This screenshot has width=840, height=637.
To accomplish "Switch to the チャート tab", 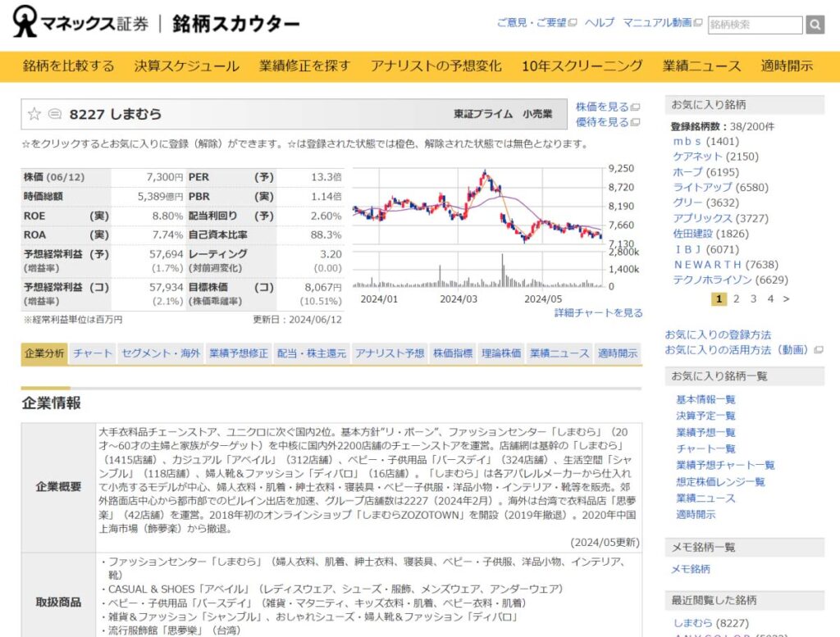I will pyautogui.click(x=93, y=353).
